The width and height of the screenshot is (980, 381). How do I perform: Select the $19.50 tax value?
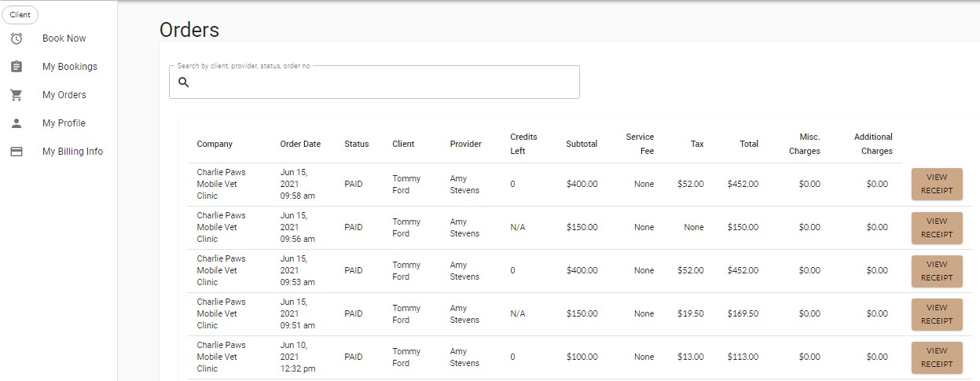tap(691, 313)
